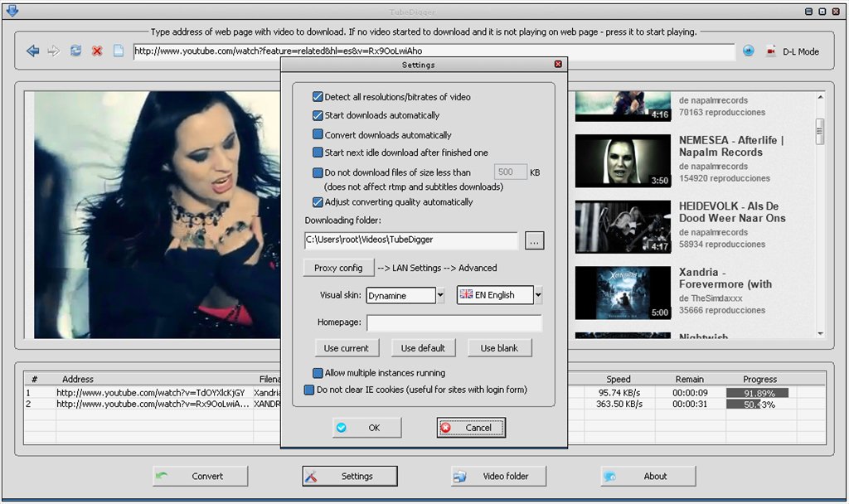Click the Progress column header
Screen dimensions: 849x504
click(x=759, y=380)
